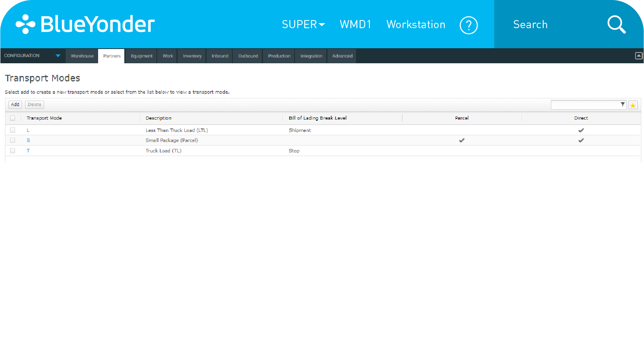Collapse the menu bar using the arrow icon

(639, 56)
